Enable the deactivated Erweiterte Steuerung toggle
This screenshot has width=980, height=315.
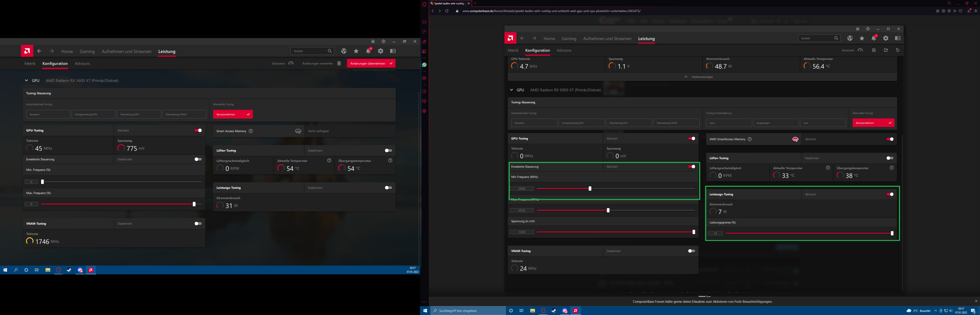[x=198, y=159]
